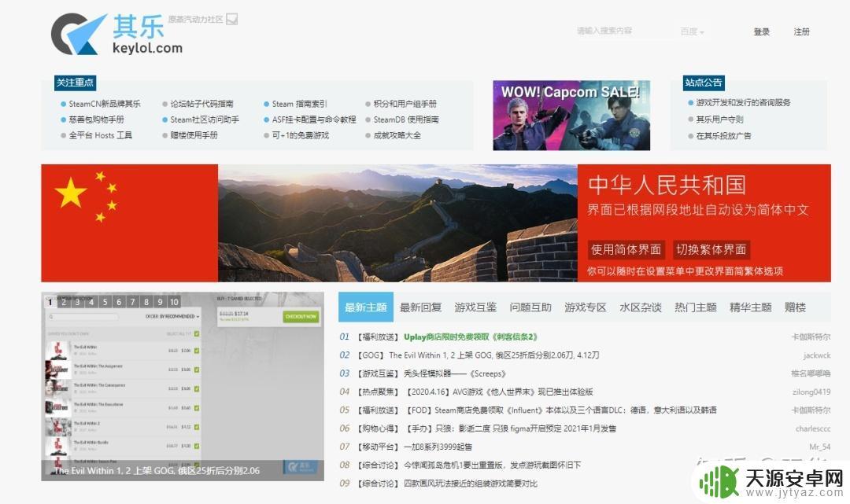The height and width of the screenshot is (504, 850).
Task: Open SteamDB 使用指南 link
Action: 406,119
